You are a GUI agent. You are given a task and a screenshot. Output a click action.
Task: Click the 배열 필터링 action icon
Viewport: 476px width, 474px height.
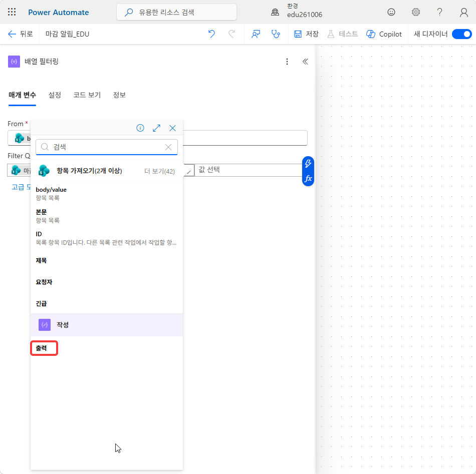tap(14, 62)
